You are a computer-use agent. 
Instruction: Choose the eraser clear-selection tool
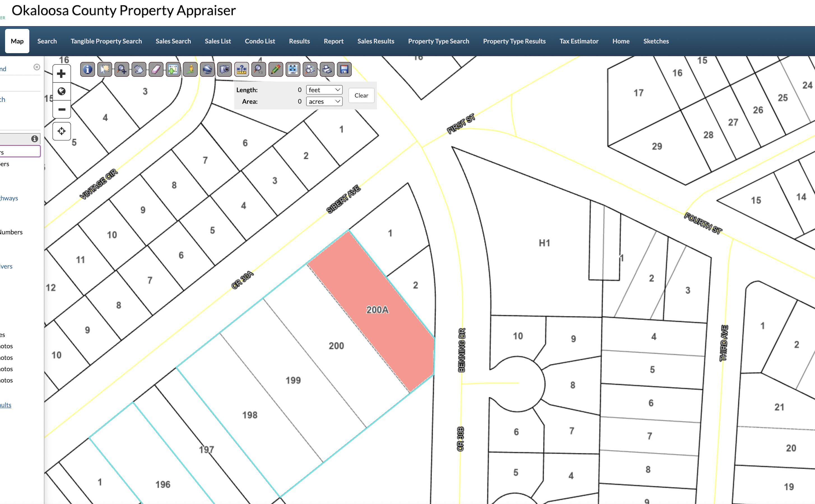click(x=156, y=69)
